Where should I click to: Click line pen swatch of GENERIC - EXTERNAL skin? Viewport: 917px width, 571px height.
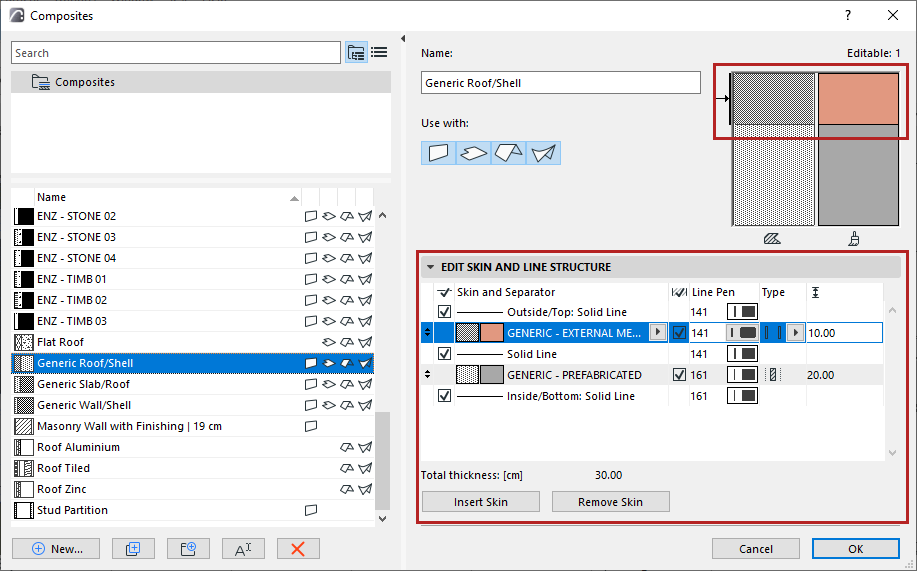(742, 333)
